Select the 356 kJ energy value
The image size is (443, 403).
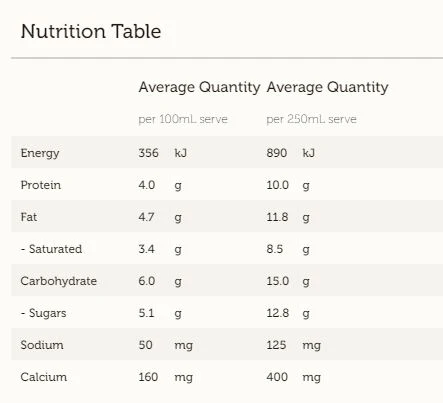tap(163, 153)
